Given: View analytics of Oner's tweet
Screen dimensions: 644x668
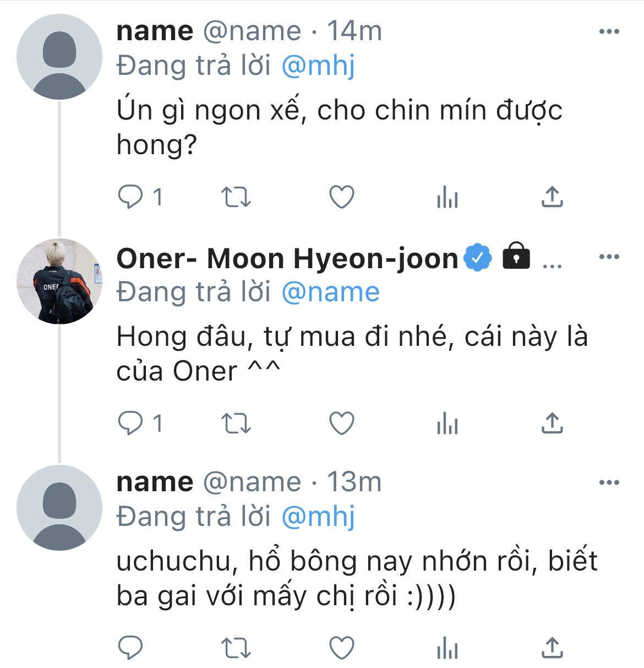Looking at the screenshot, I should coord(447,423).
